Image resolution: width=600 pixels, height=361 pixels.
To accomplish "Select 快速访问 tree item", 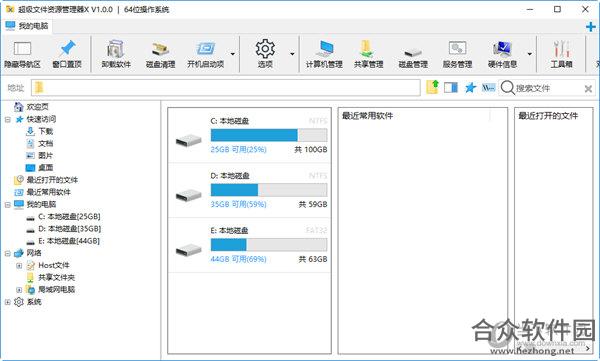I will (41, 119).
